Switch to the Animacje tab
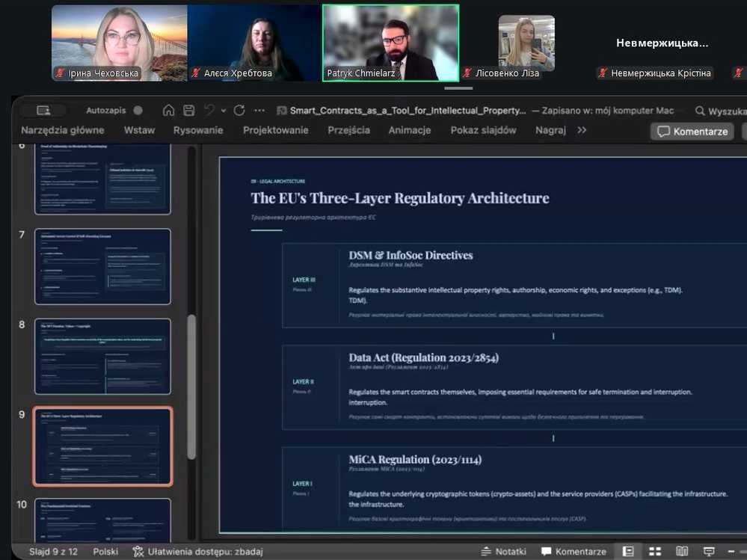Viewport: 747px width, 560px height. (409, 130)
